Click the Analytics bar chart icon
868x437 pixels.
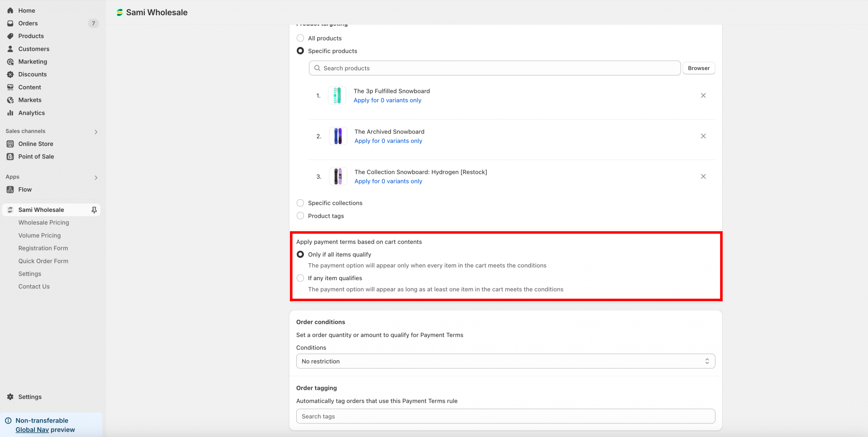pos(10,113)
